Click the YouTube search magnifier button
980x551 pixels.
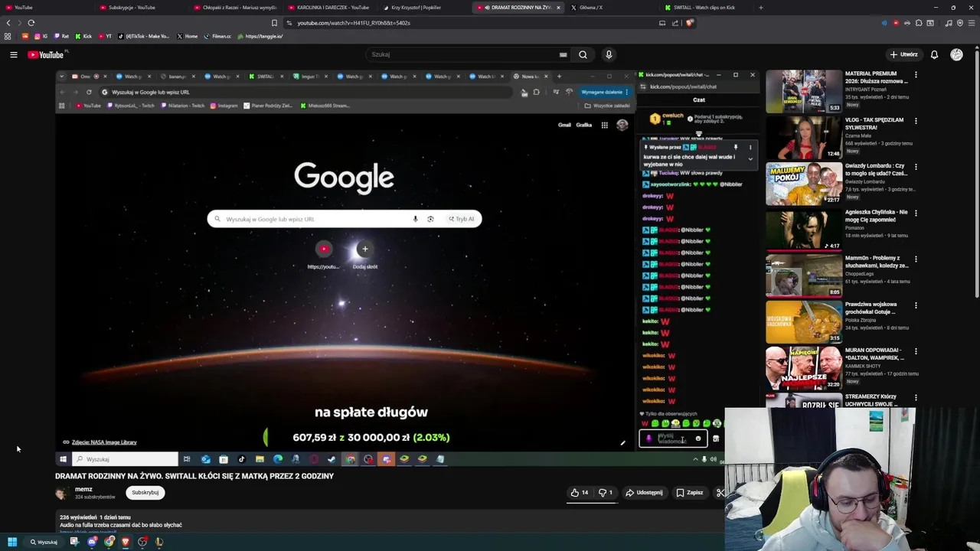pos(583,54)
